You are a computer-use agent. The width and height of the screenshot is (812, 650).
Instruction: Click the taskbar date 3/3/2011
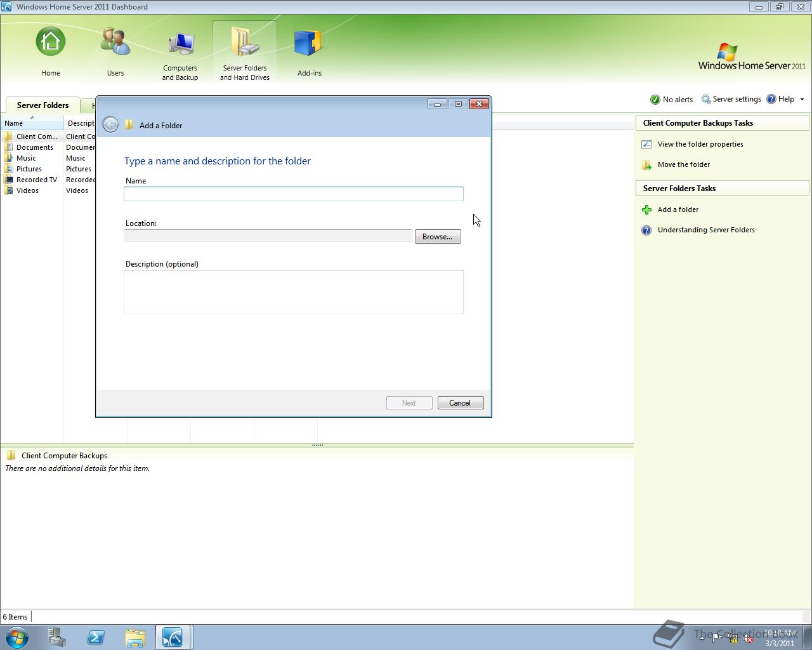[780, 643]
